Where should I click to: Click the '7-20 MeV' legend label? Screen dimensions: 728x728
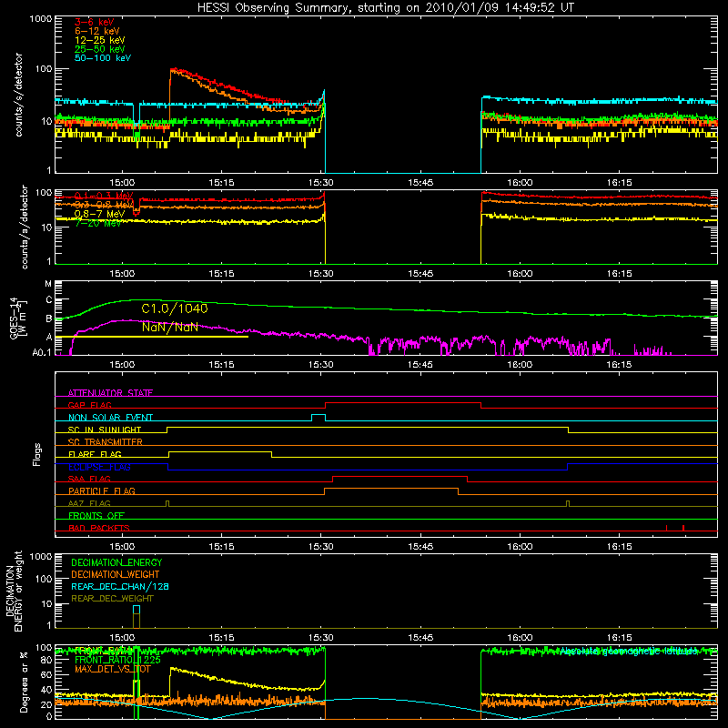pyautogui.click(x=98, y=223)
